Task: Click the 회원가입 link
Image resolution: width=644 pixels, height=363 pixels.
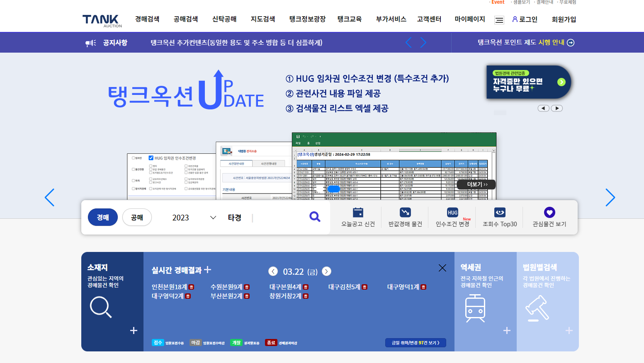Action: pos(564,19)
